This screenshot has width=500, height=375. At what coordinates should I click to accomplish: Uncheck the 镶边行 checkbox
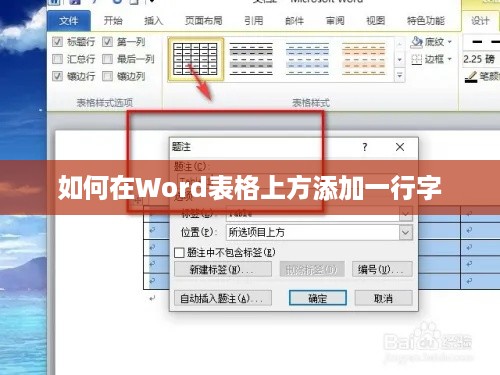pyautogui.click(x=57, y=76)
